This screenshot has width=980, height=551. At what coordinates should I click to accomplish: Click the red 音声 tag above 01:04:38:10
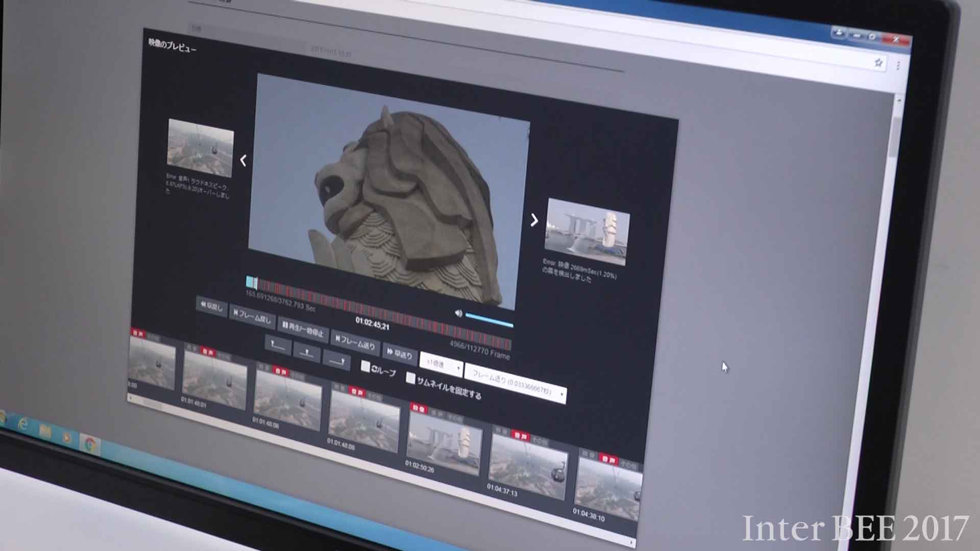608,459
